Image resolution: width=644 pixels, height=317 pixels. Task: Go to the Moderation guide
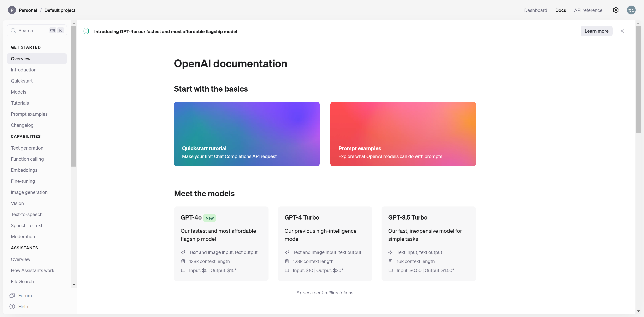pyautogui.click(x=23, y=236)
